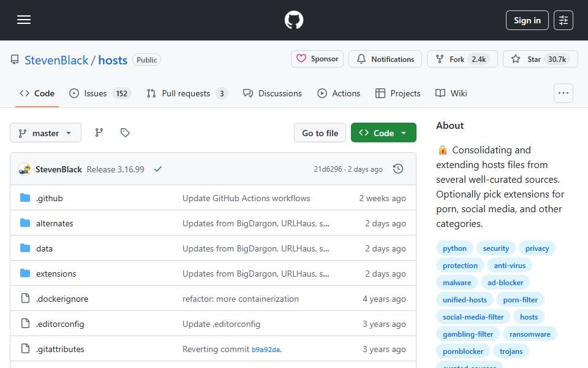View the commit status check mark

coord(158,169)
